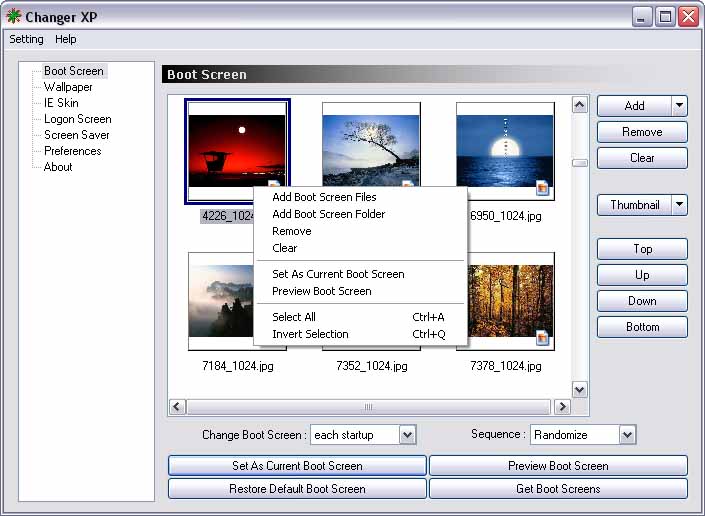Click the vertical scrollbar thumb
This screenshot has width=705, height=516.
pos(579,163)
